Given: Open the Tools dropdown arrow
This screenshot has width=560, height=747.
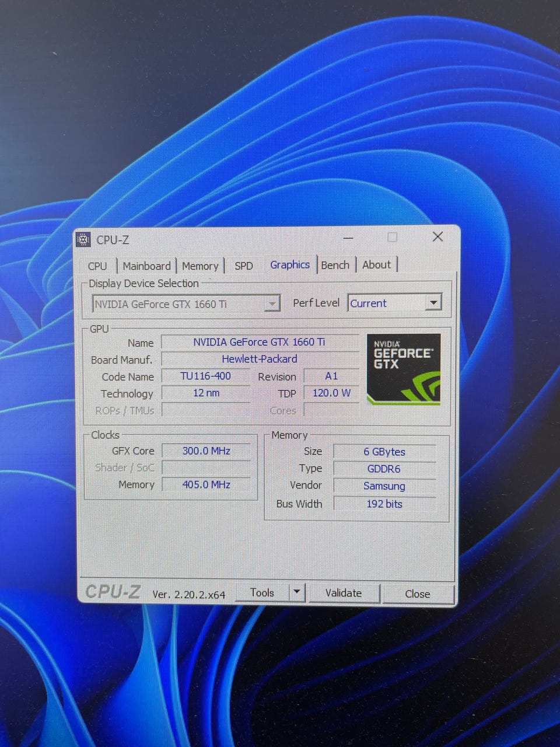Looking at the screenshot, I should 297,592.
